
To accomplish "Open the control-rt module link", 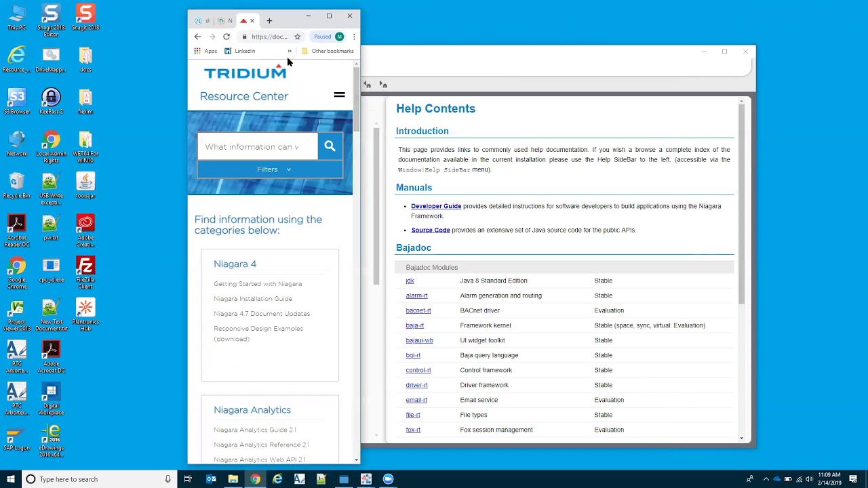I will pyautogui.click(x=418, y=370).
